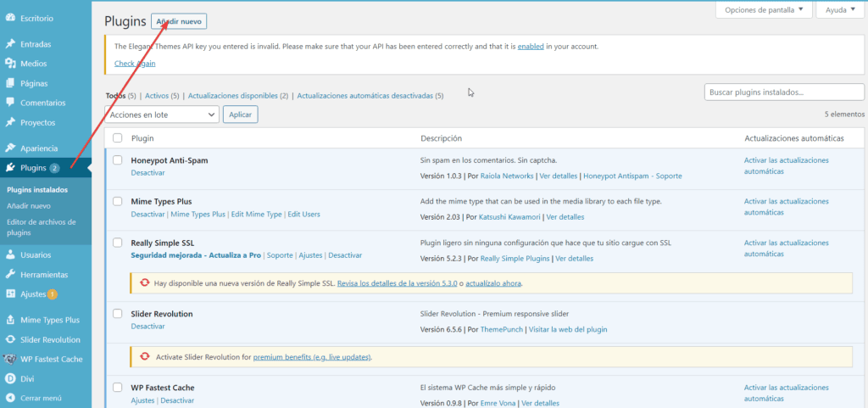Click the Aplicar bulk action button
This screenshot has width=868, height=408.
click(x=240, y=115)
